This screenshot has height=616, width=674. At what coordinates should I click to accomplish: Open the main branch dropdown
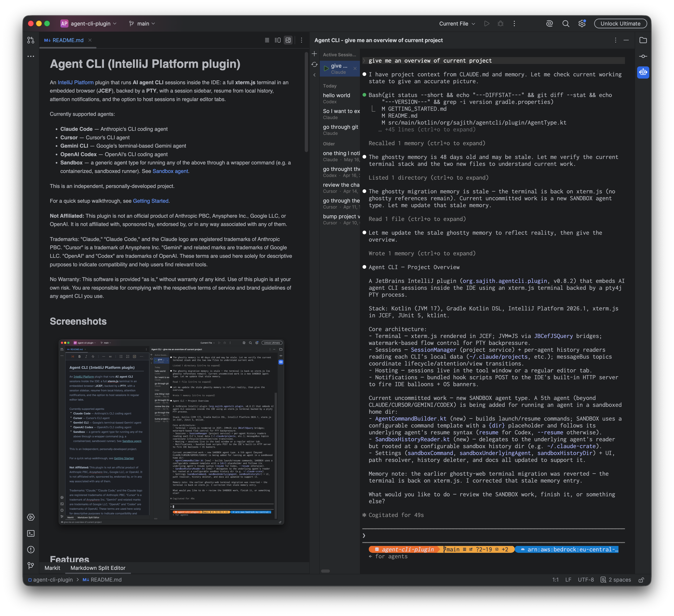pyautogui.click(x=142, y=23)
